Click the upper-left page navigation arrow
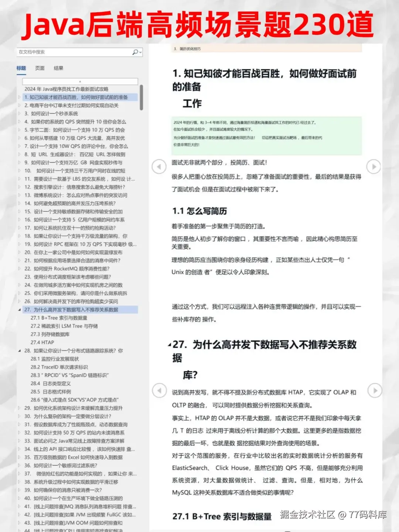 coord(159,167)
